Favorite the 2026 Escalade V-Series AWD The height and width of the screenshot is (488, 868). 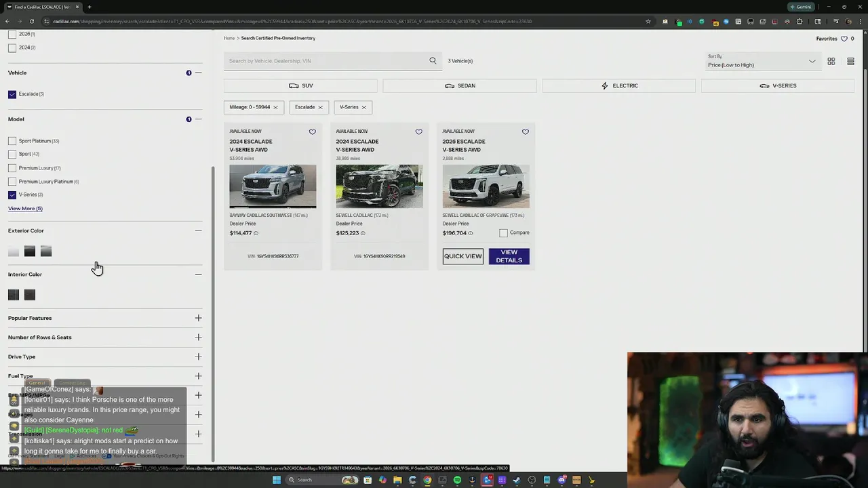click(x=526, y=132)
